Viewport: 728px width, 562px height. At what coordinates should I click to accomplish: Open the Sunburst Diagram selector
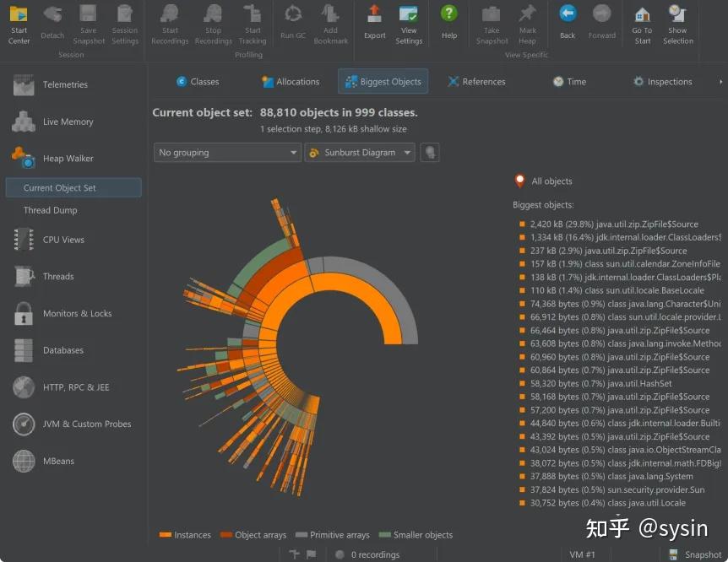359,153
